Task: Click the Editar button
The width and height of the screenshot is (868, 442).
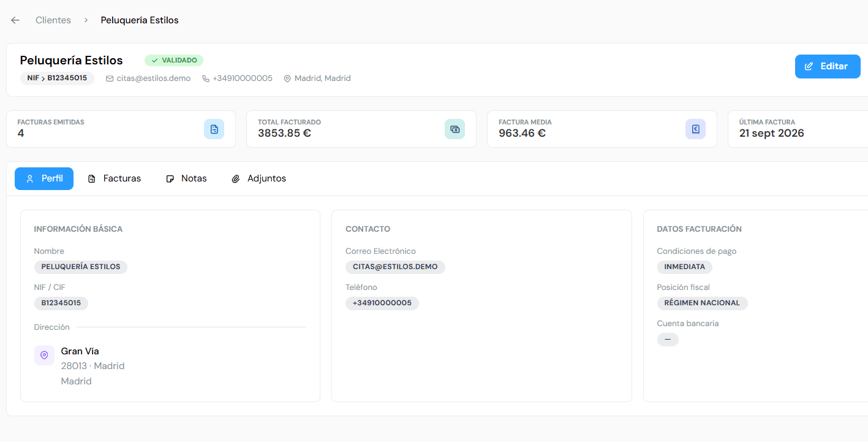Action: click(828, 66)
